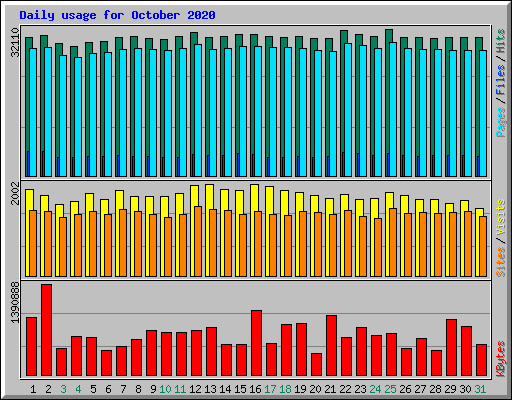Click the orange sites bar for day 1

click(x=33, y=243)
